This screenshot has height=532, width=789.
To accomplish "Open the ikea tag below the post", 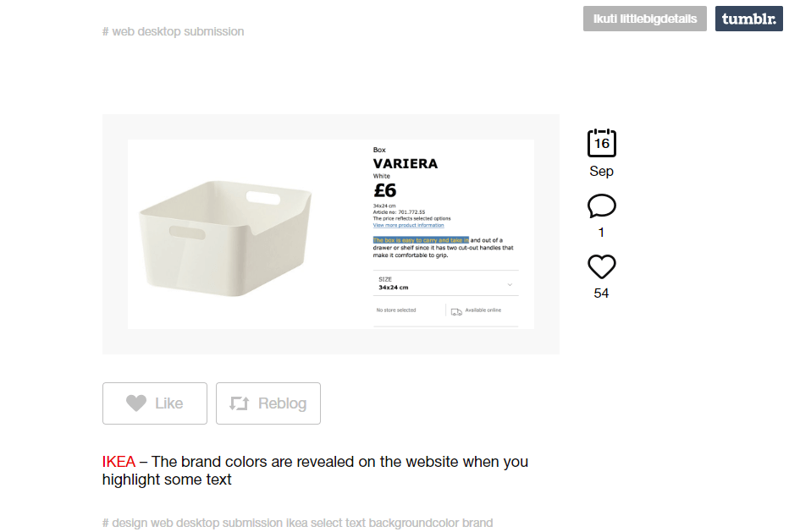I will [x=297, y=523].
